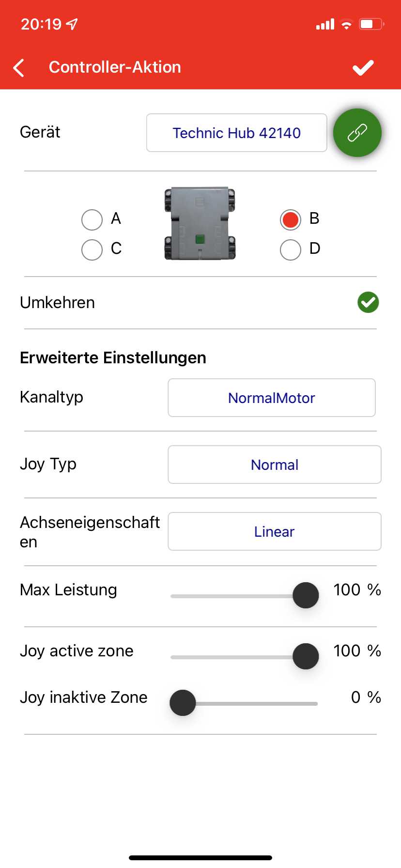Confirm with the checkmark icon
The width and height of the screenshot is (401, 868).
coord(363,68)
